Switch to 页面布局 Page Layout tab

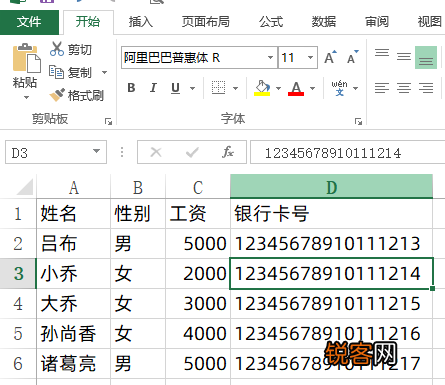(206, 22)
